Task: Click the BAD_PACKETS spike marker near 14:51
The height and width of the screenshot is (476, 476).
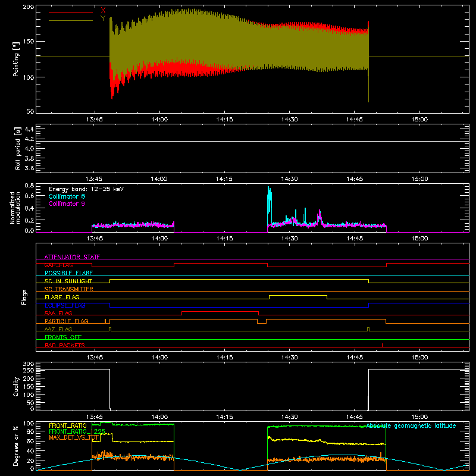Action: 382,345
